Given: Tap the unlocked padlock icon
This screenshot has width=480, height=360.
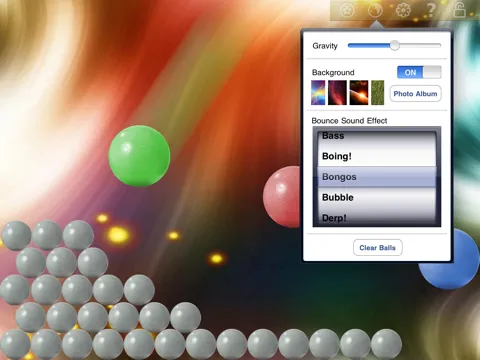Looking at the screenshot, I should (x=459, y=10).
